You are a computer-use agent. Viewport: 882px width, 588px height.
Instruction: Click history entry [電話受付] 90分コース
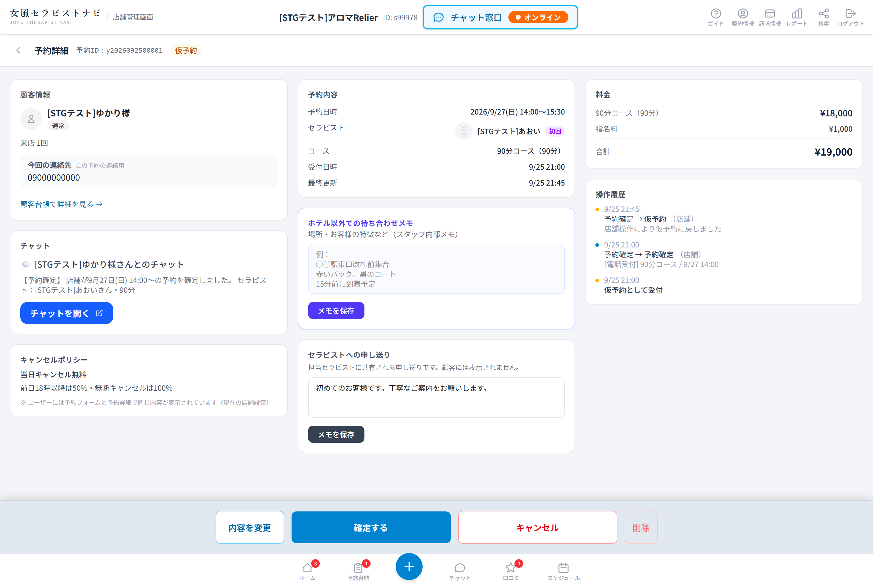[x=668, y=267]
